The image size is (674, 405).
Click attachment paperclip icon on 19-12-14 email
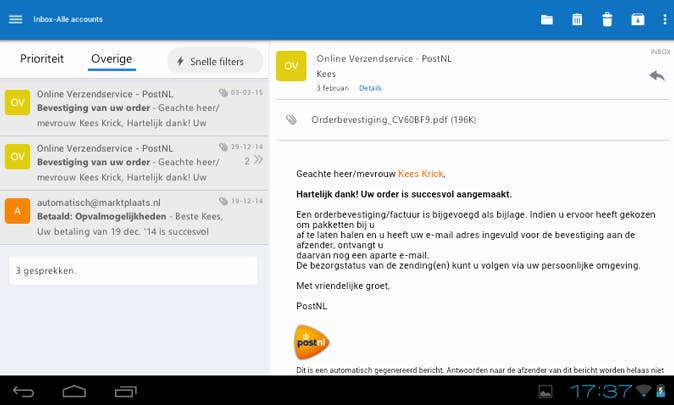coord(223,201)
